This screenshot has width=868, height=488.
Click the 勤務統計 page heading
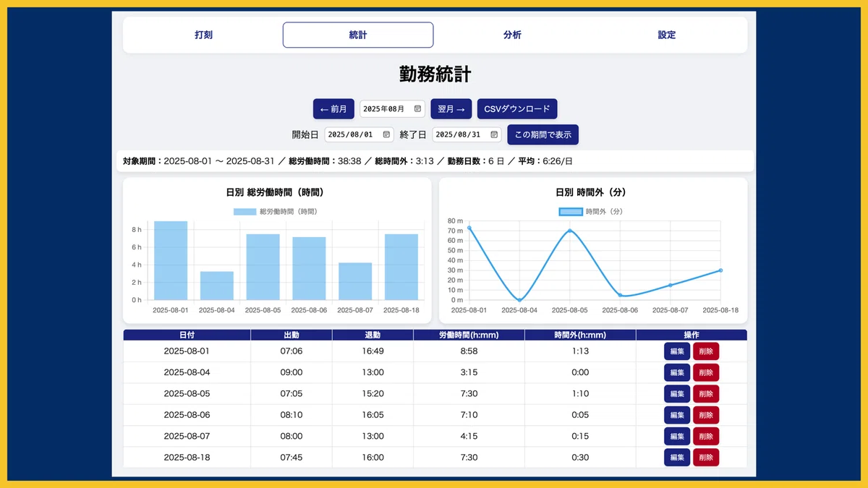click(435, 74)
